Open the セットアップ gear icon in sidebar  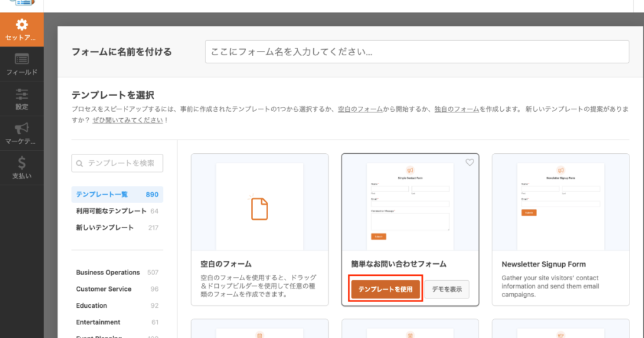tap(22, 25)
